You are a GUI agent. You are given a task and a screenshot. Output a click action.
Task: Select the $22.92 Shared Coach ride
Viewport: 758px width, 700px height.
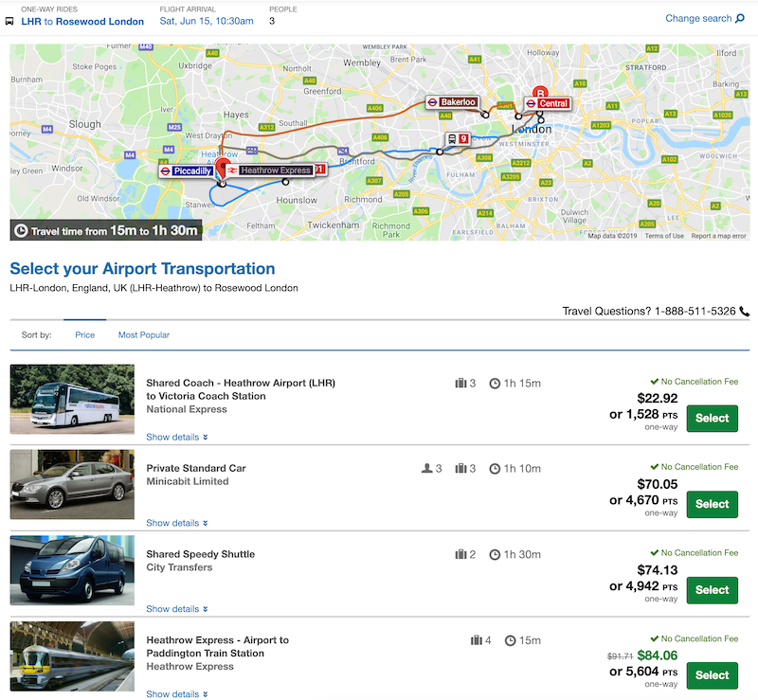(713, 418)
